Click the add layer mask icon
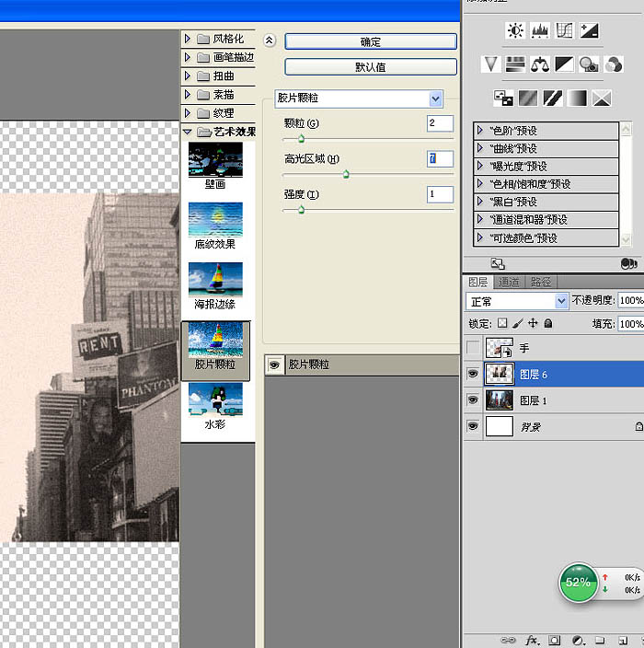This screenshot has width=644, height=648. (555, 640)
